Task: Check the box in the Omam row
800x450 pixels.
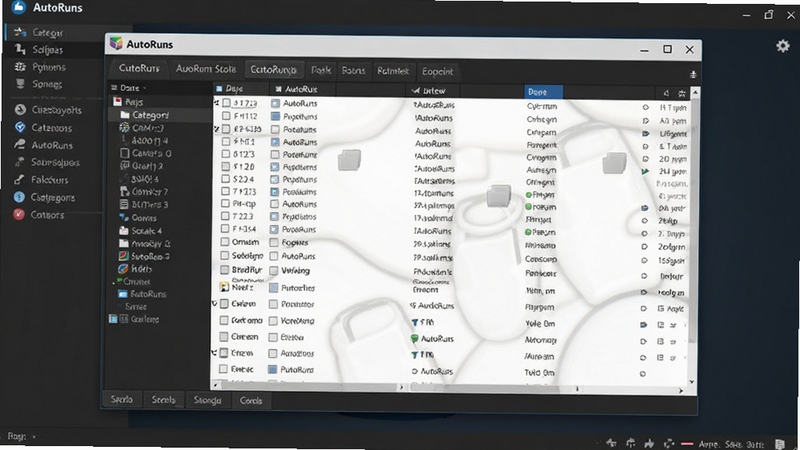Action: pos(224,242)
